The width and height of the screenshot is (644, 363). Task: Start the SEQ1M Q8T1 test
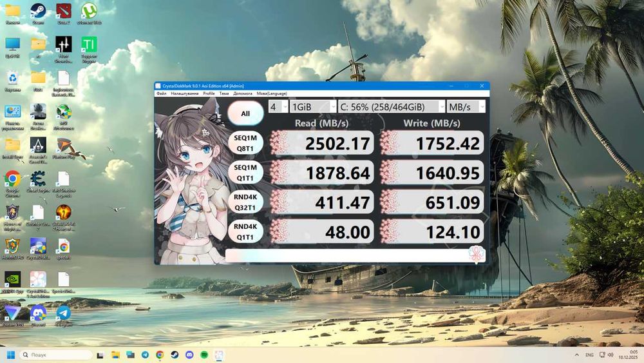tap(245, 143)
